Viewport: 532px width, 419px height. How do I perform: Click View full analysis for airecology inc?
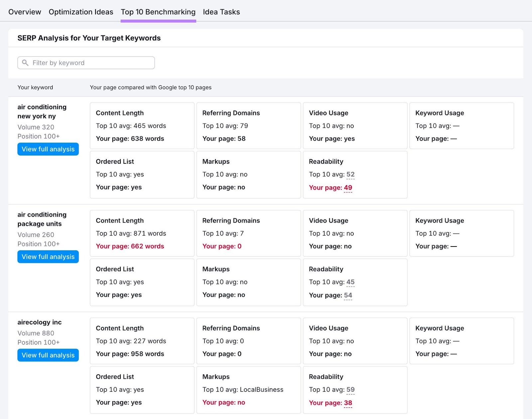coord(48,355)
